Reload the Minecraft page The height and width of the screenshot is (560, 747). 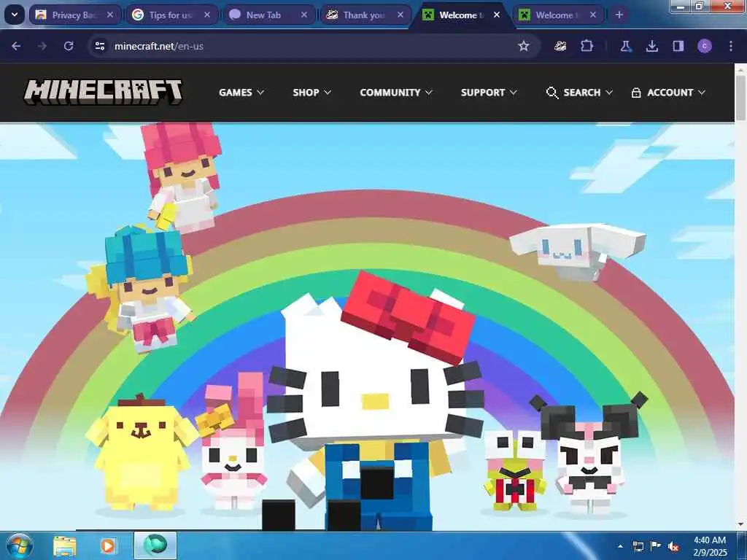[x=69, y=46]
